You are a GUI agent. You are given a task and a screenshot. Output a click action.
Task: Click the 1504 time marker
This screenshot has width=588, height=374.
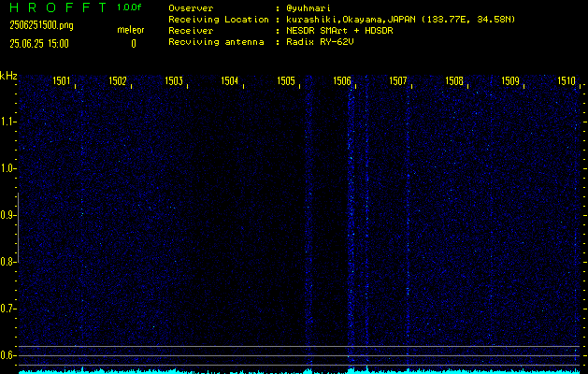click(x=230, y=81)
